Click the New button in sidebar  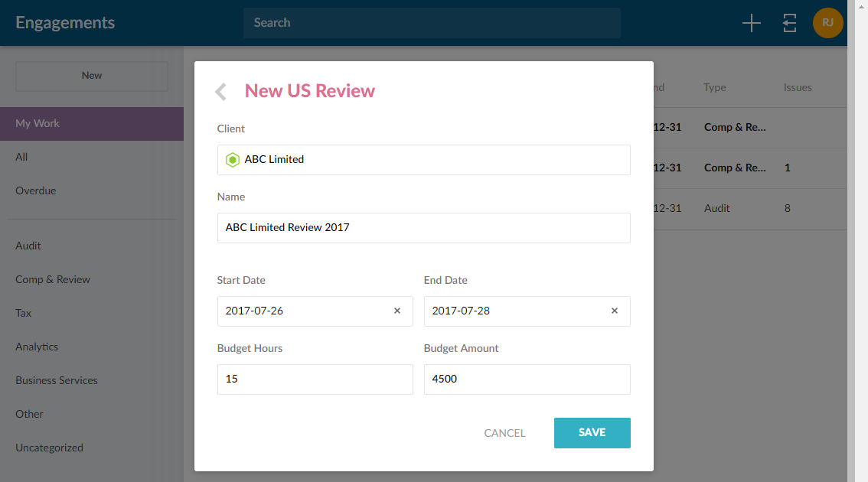(92, 76)
